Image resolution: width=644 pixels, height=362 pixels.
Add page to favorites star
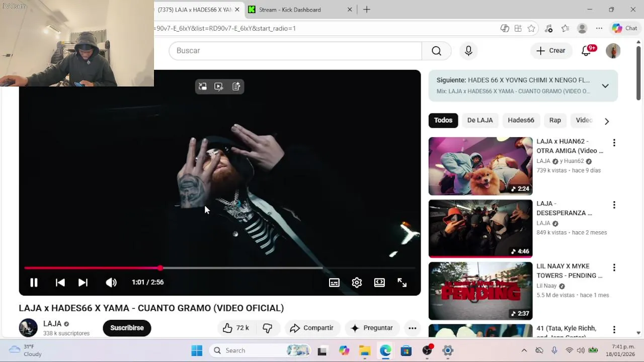click(x=531, y=28)
